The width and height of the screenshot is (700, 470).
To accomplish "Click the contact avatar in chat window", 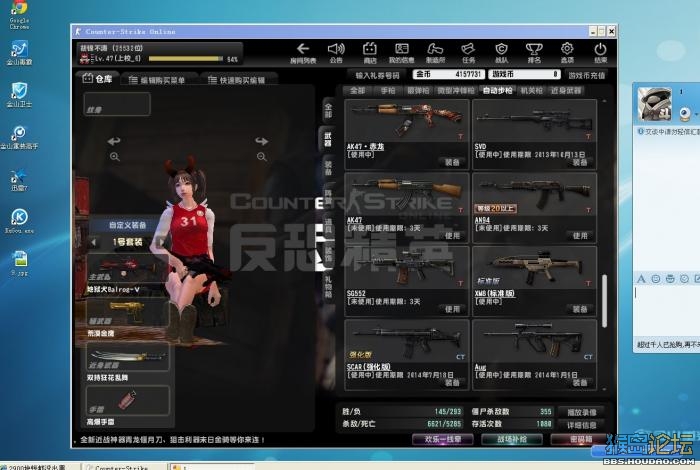I will 654,104.
